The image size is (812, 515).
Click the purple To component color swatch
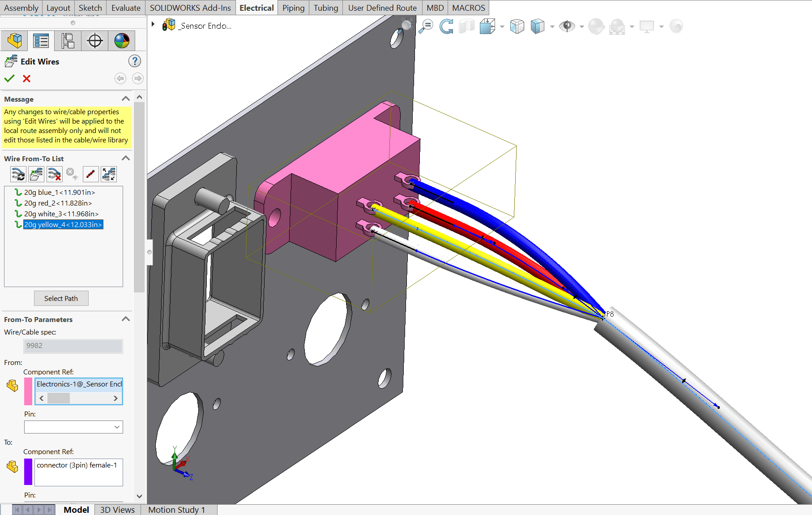point(28,472)
